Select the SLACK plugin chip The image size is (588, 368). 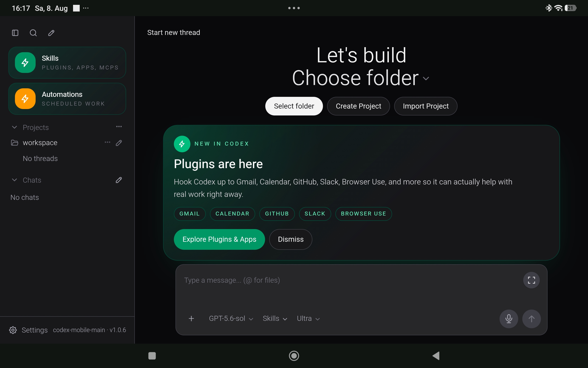(x=315, y=214)
